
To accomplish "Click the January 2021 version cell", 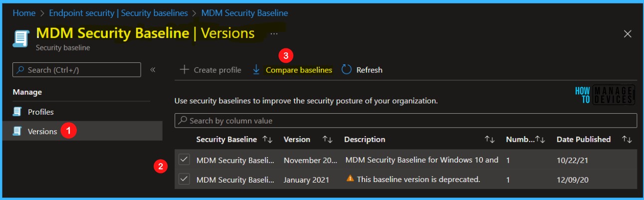I will pos(306,180).
